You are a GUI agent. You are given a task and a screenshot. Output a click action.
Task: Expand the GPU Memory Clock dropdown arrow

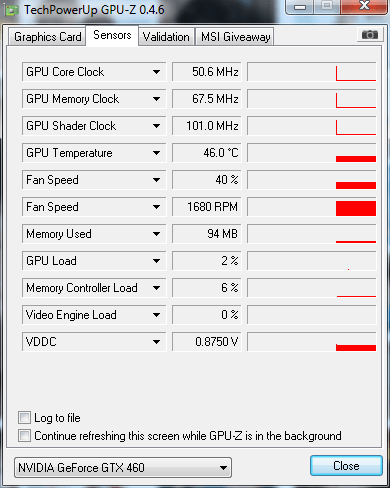[156, 99]
